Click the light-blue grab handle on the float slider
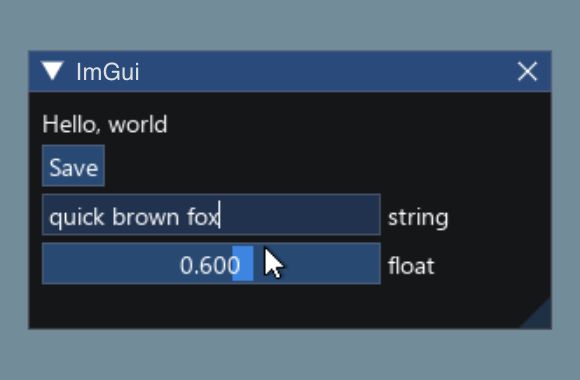 (243, 263)
